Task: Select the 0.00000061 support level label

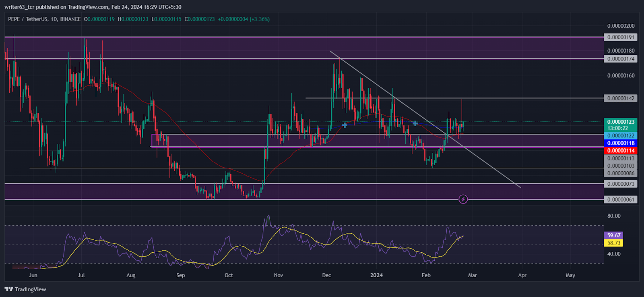Action: (x=621, y=200)
